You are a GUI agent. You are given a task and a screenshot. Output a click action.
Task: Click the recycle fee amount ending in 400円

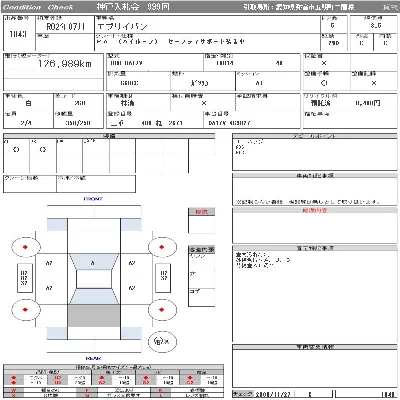pyautogui.click(x=368, y=103)
